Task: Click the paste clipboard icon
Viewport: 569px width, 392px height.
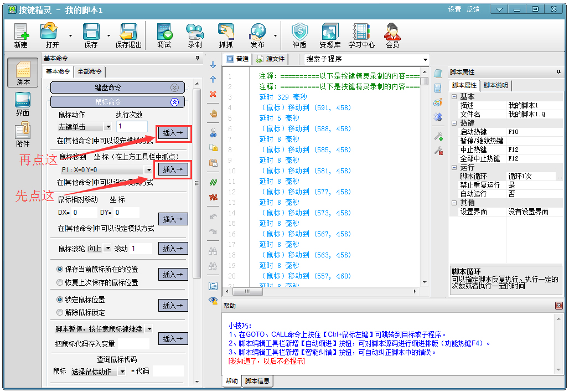Action: [x=214, y=163]
